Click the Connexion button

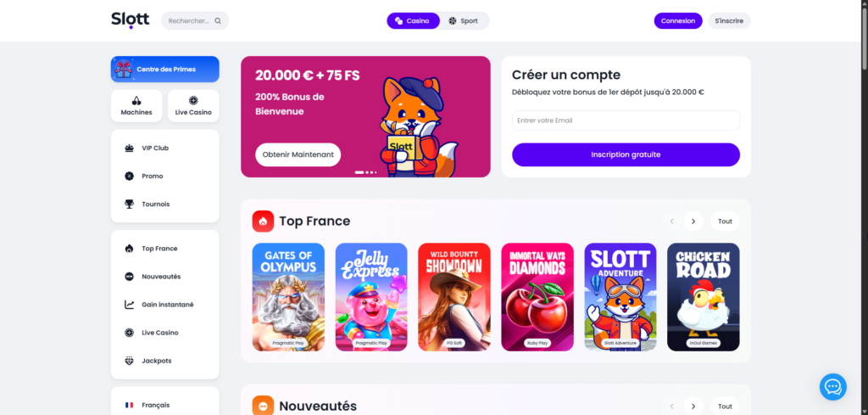tap(678, 21)
